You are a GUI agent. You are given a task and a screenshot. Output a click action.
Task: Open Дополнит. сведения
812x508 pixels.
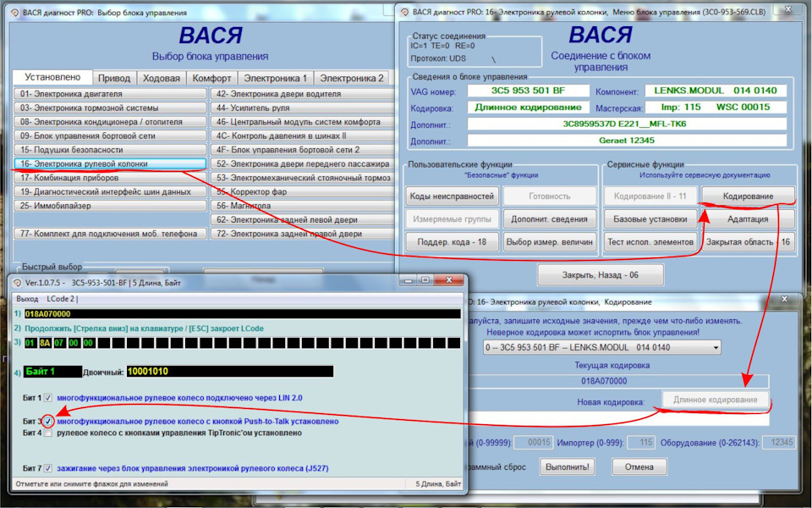[x=550, y=219]
